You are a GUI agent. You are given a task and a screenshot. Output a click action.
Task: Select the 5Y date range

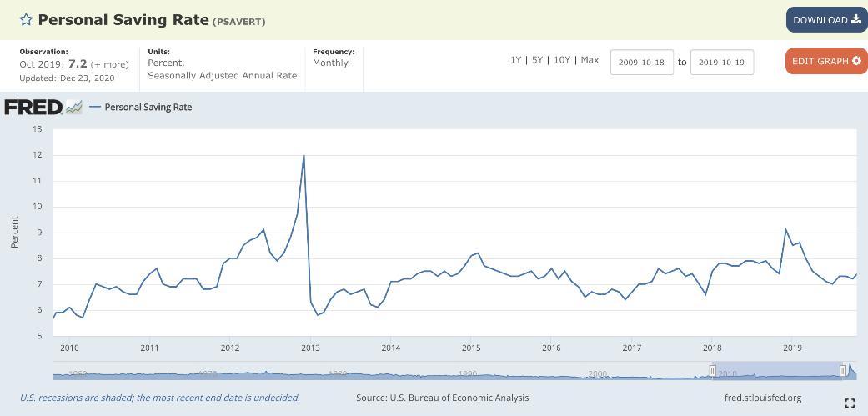coord(538,60)
